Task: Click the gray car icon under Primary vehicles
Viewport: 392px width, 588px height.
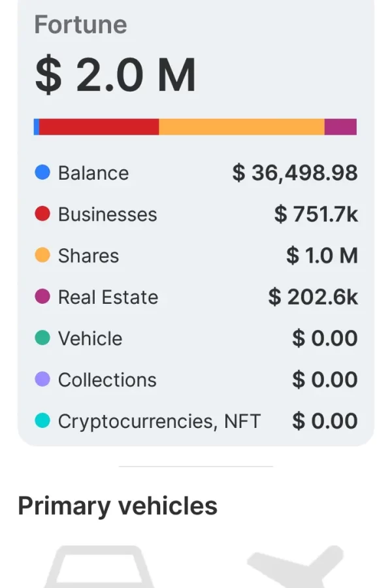Action: 99,567
